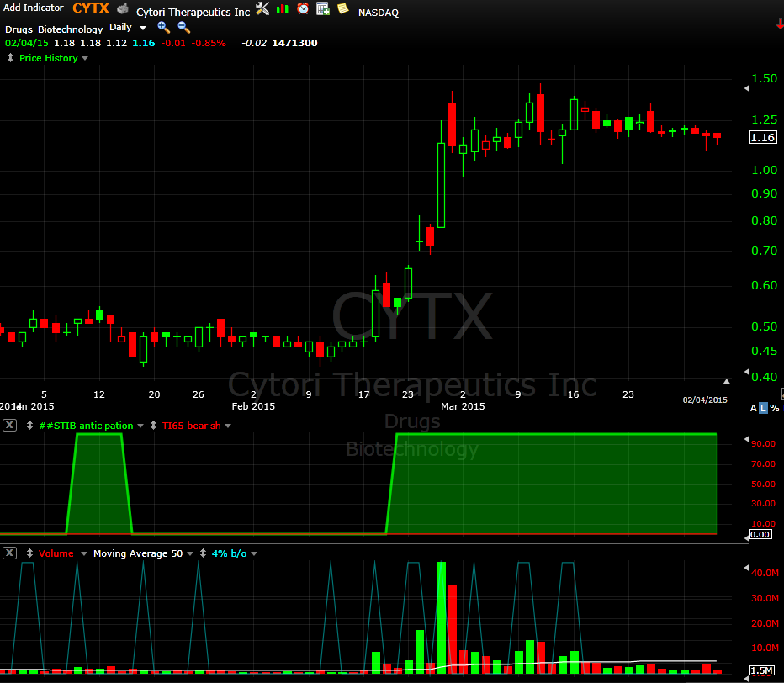Click the up triangle above 02/04/2015 date
The image size is (784, 683).
727,382
